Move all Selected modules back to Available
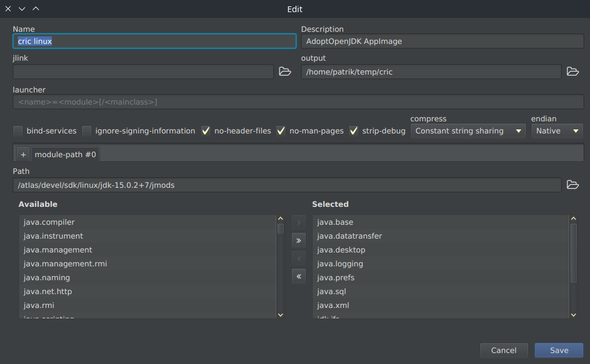The height and width of the screenshot is (364, 590). coord(298,276)
